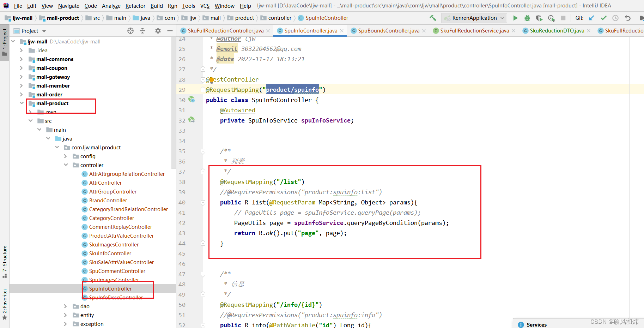
Task: Click the Build project hammer icon
Action: [433, 18]
